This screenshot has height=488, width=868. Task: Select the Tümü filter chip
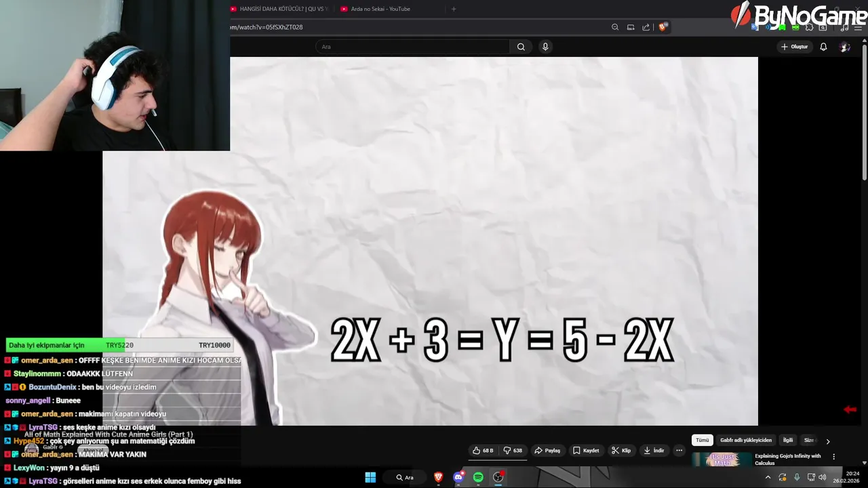702,440
